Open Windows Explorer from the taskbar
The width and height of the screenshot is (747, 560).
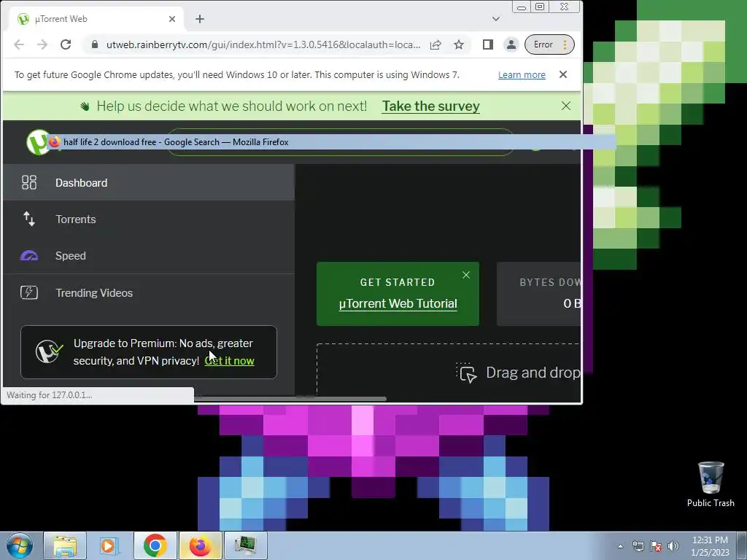pos(65,545)
